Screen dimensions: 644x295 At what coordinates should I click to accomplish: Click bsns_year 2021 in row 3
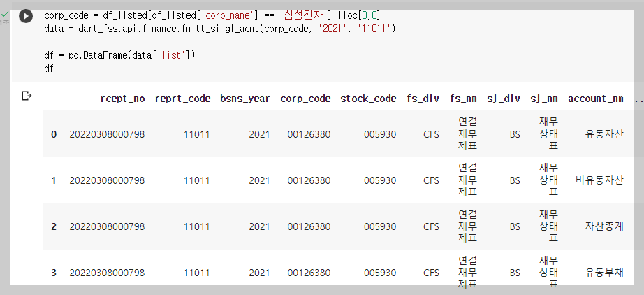pyautogui.click(x=259, y=273)
